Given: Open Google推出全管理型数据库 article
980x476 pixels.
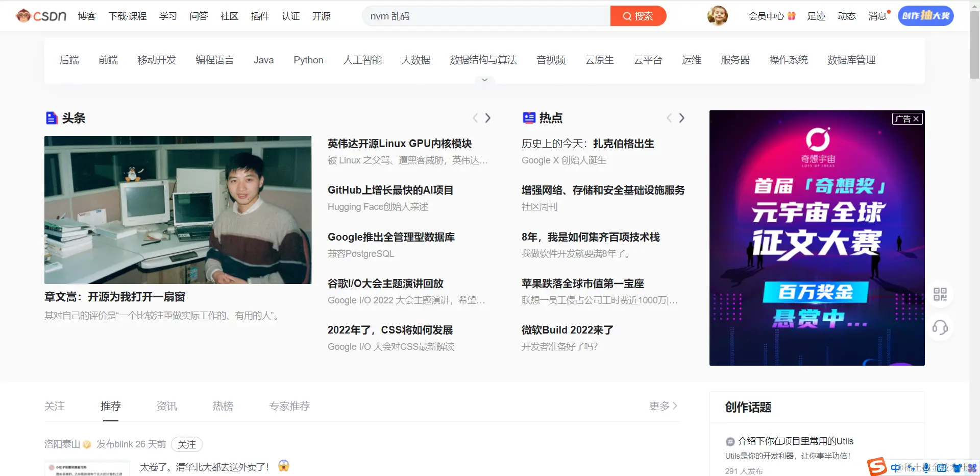Looking at the screenshot, I should point(391,237).
